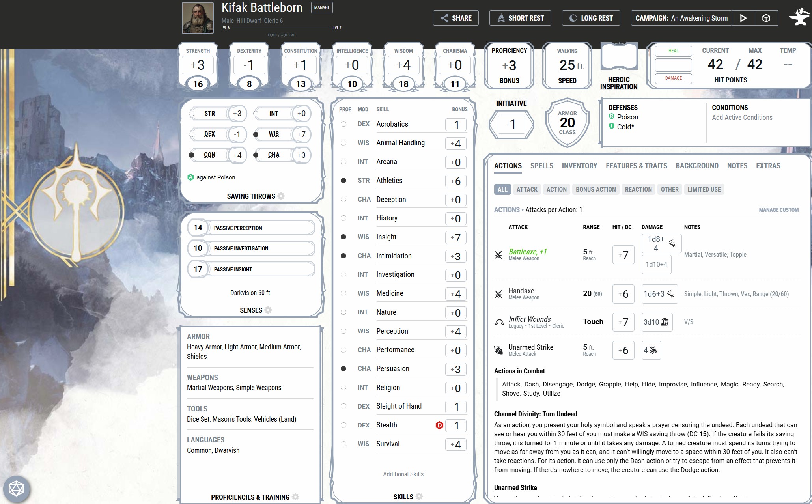
Task: Click the Stealth disadvantage icon
Action: (439, 425)
